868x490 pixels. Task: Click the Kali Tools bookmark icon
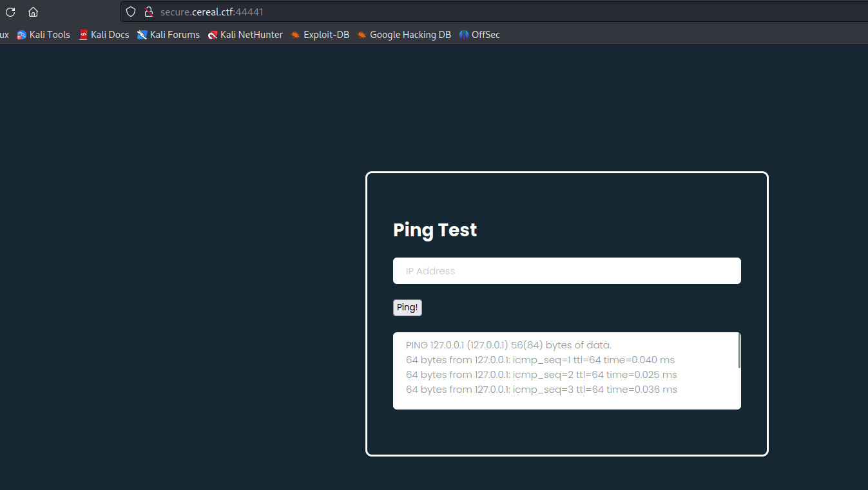21,35
